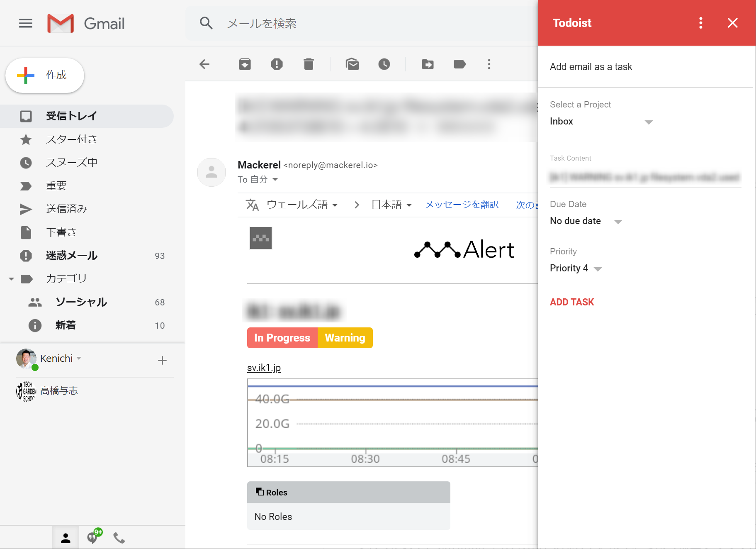
Task: Open スター付き starred mail
Action: [x=87, y=139]
